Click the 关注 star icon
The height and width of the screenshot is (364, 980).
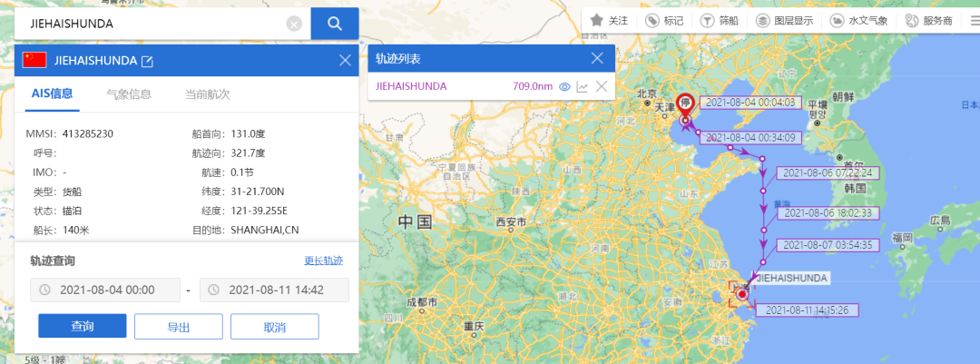[x=597, y=20]
